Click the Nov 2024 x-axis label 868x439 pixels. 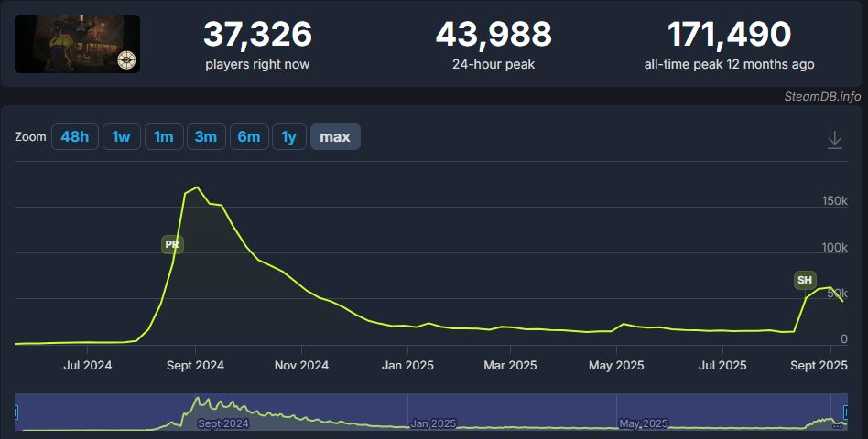pos(302,366)
